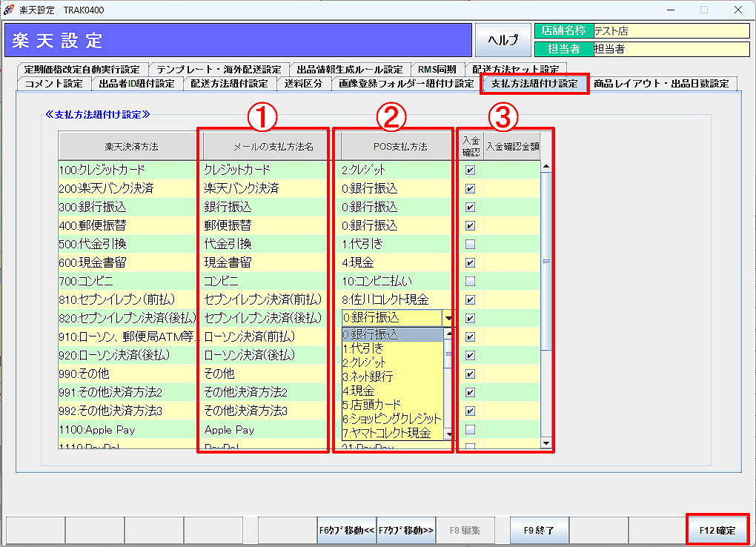
Task: Switch to the RMS同期 tab
Action: (437, 69)
